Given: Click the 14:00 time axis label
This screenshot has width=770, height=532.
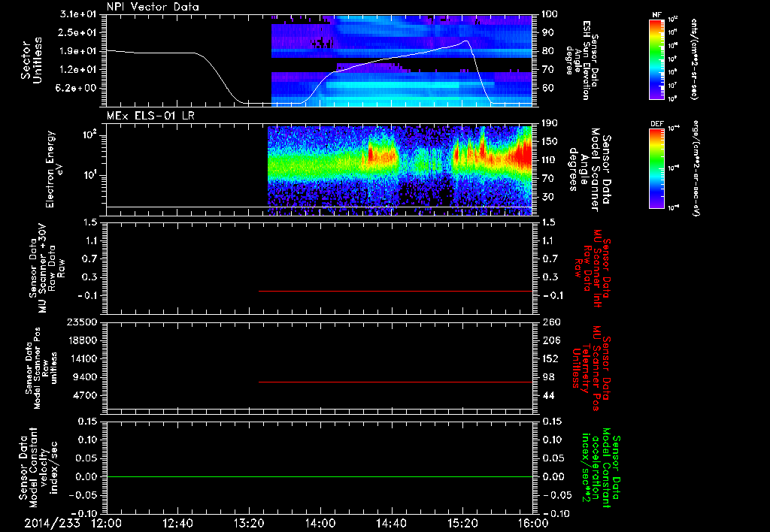Looking at the screenshot, I should coord(320,523).
